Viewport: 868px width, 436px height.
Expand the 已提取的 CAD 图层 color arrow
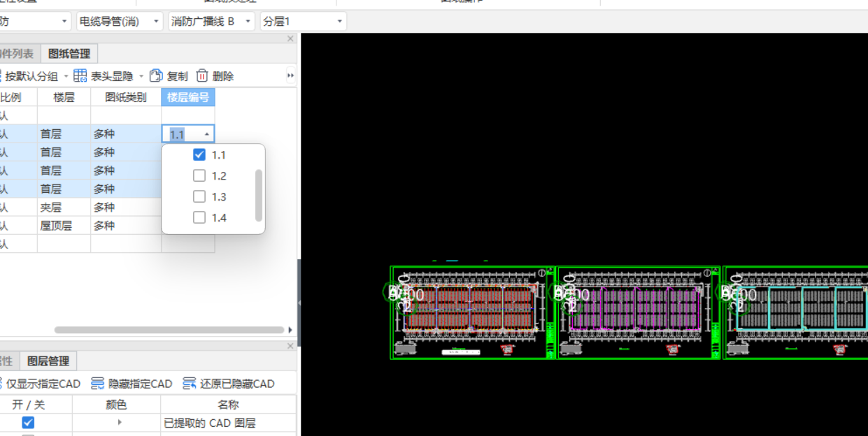pos(120,422)
